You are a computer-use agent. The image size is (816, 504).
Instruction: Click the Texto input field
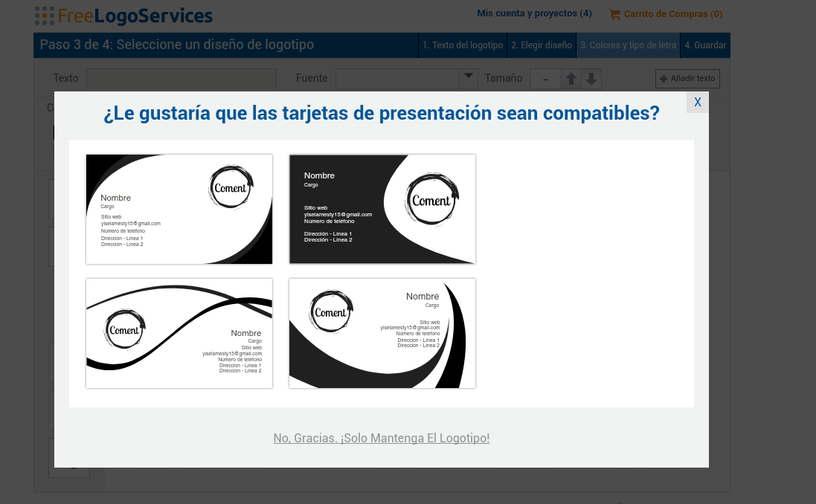coord(181,79)
